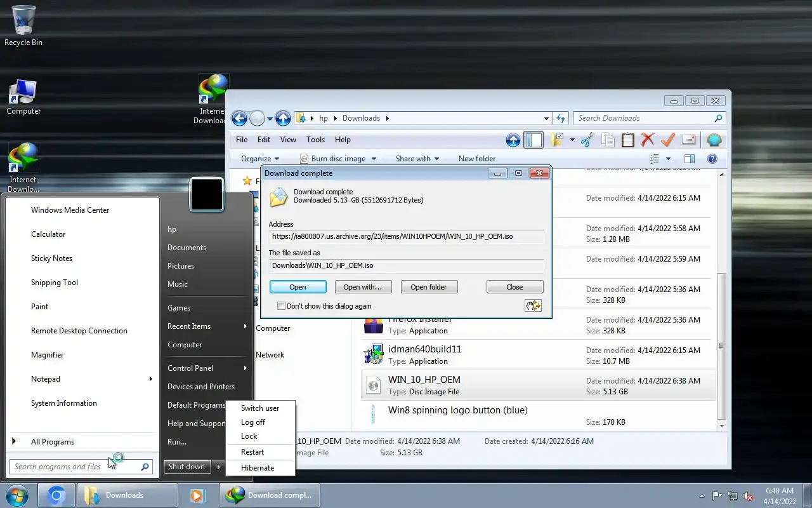
Task: Click the address bar refresh icon
Action: 561,118
